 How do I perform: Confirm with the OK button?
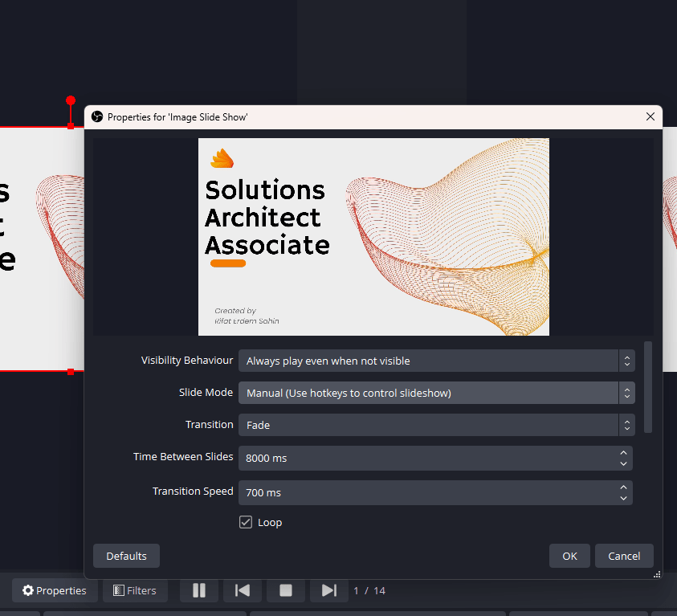point(569,556)
